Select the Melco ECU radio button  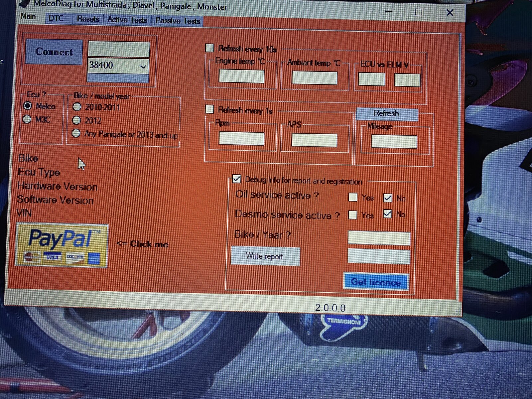coord(28,106)
